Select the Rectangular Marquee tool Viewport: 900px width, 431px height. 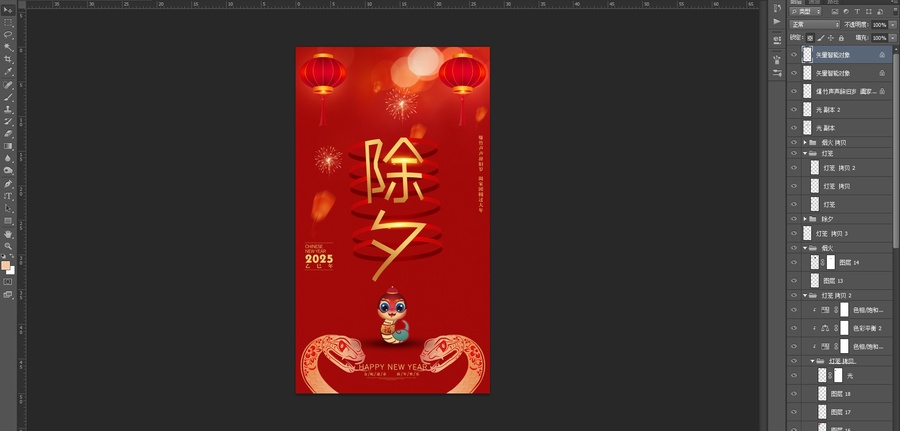pos(8,23)
